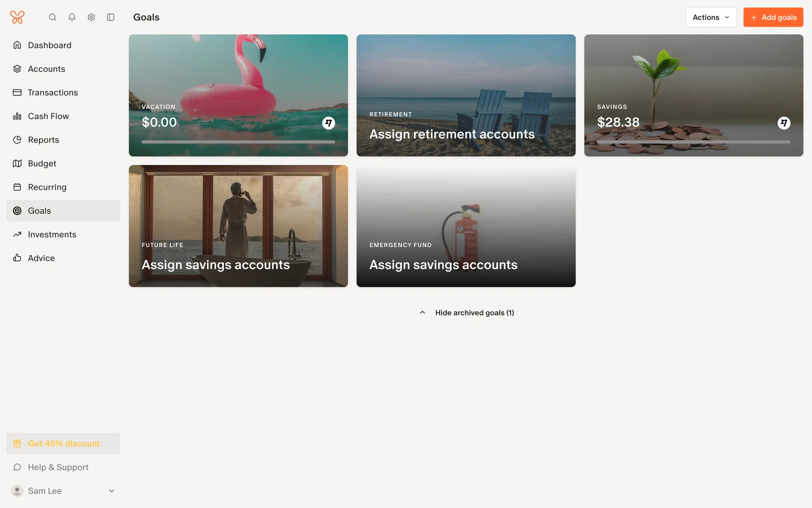This screenshot has height=508, width=812.
Task: Open Transactions from the sidebar
Action: (53, 93)
